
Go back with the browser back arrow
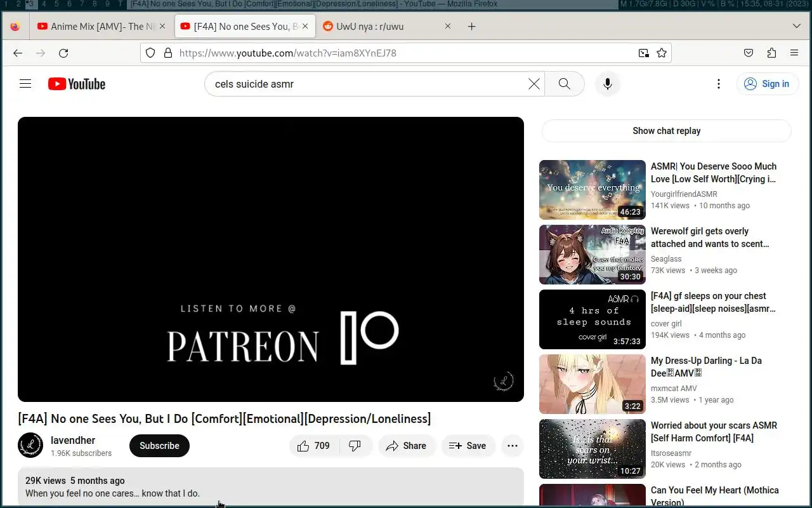(x=18, y=53)
